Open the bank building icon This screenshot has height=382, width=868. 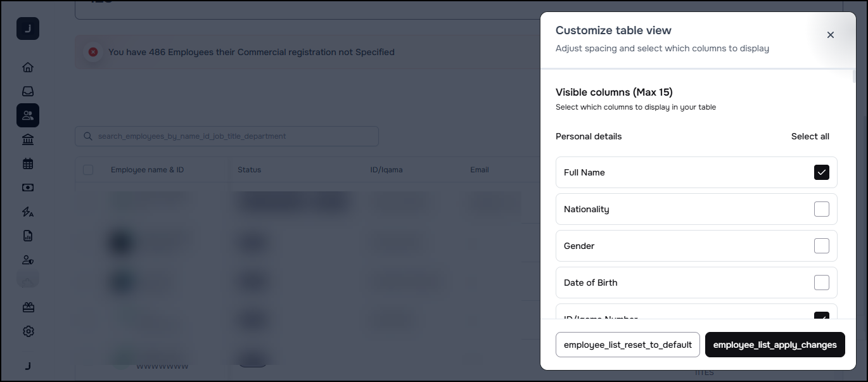(x=28, y=139)
